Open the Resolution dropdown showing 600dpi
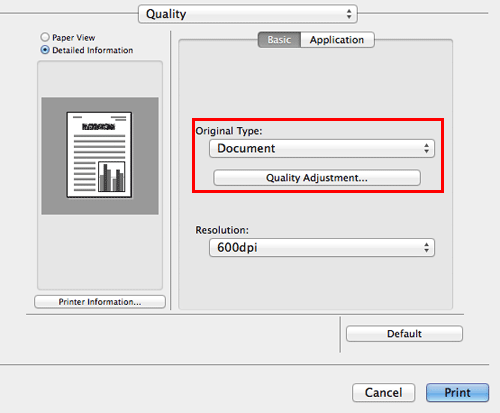 click(322, 247)
